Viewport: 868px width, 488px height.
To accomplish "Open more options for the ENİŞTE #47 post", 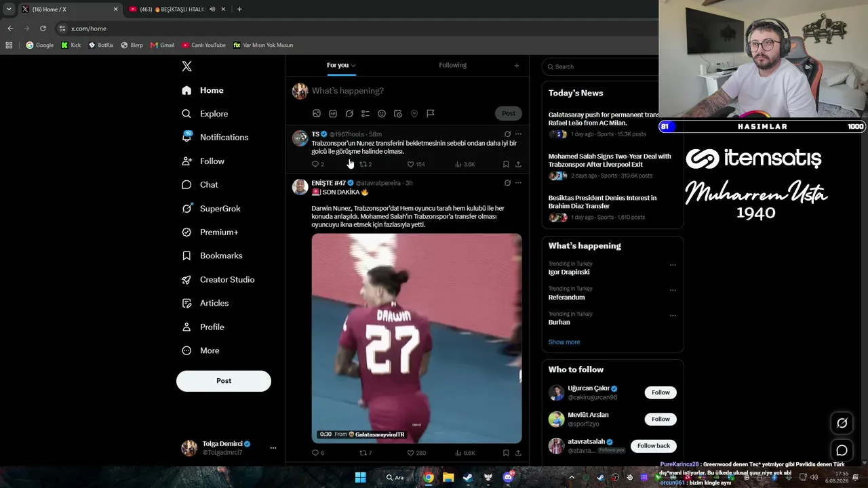I will coord(518,183).
